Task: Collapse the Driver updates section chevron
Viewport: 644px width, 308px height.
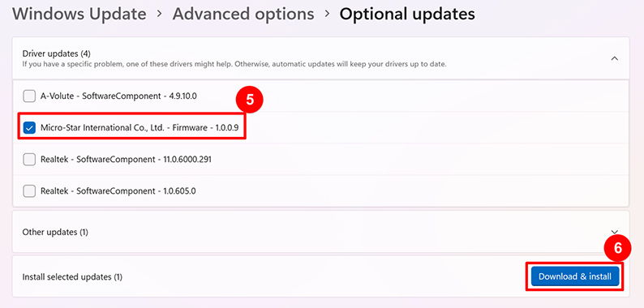Action: coord(615,58)
